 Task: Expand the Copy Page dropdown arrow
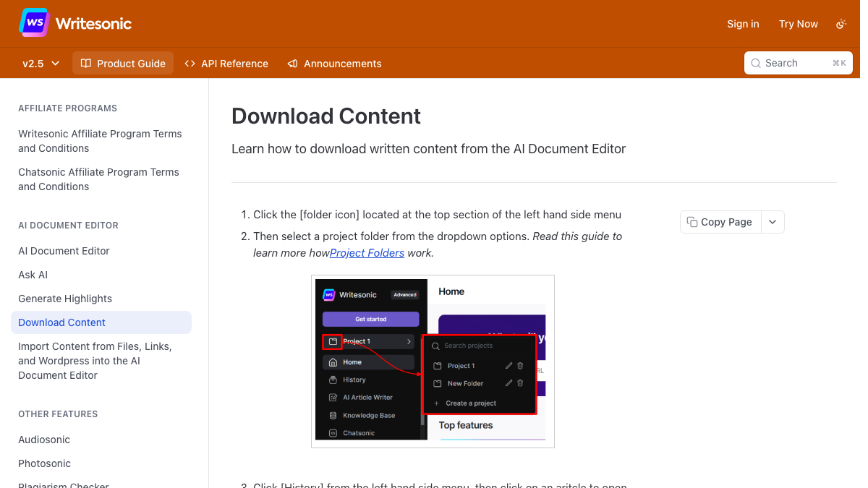pyautogui.click(x=773, y=222)
